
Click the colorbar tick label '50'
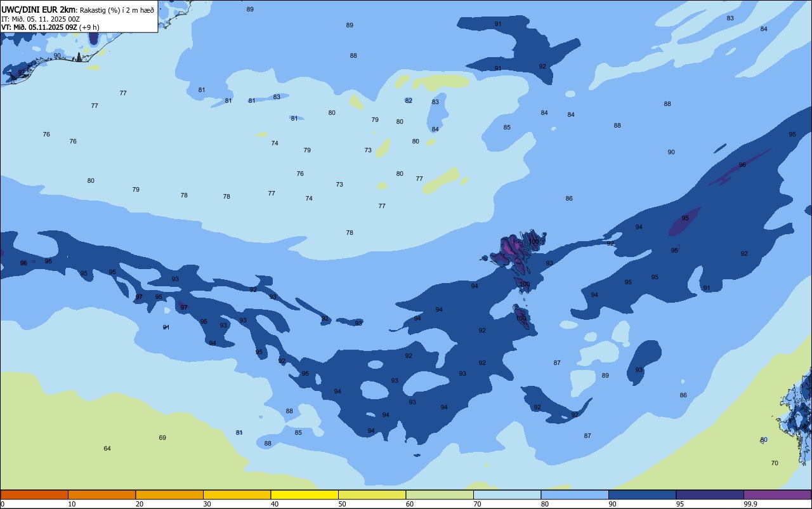coord(343,504)
